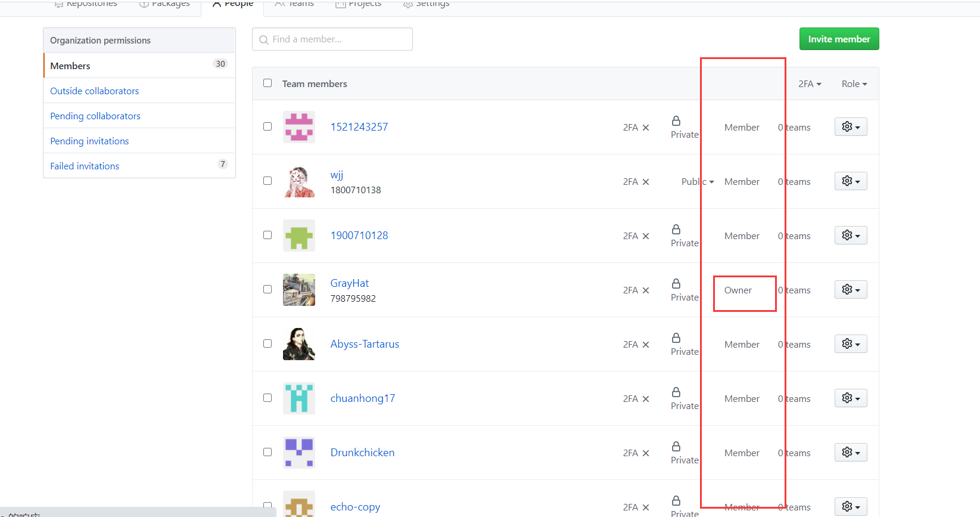Click the gear settings icon for member 1521243257
Image resolution: width=980 pixels, height=517 pixels.
pos(850,127)
